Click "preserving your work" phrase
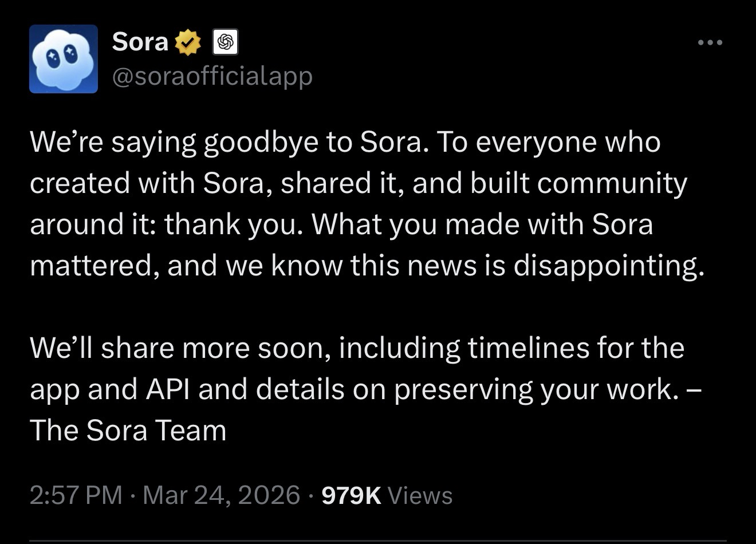Image resolution: width=756 pixels, height=544 pixels. [533, 389]
